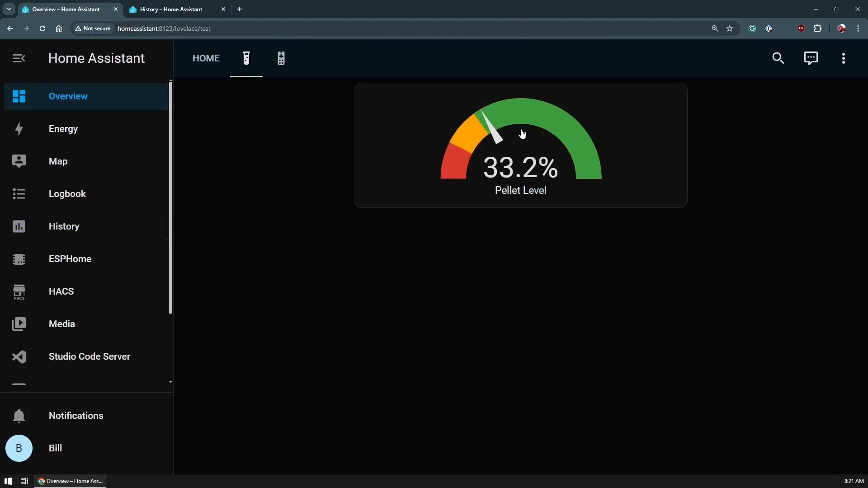The image size is (868, 488).
Task: Open the History panel
Action: coord(64,226)
